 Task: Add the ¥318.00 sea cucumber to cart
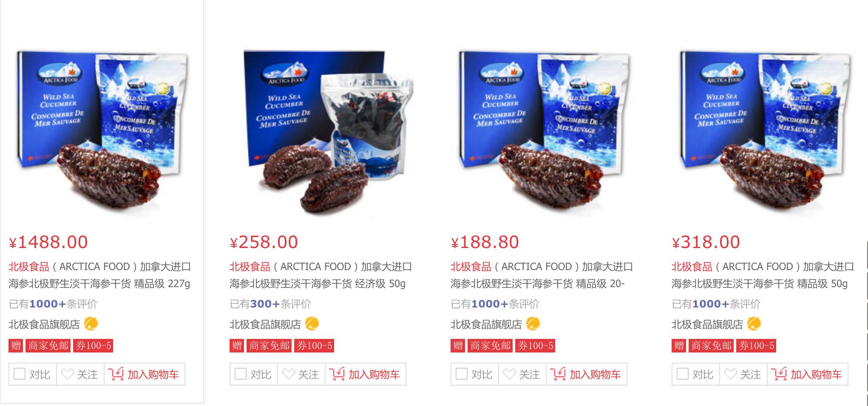[x=807, y=374]
